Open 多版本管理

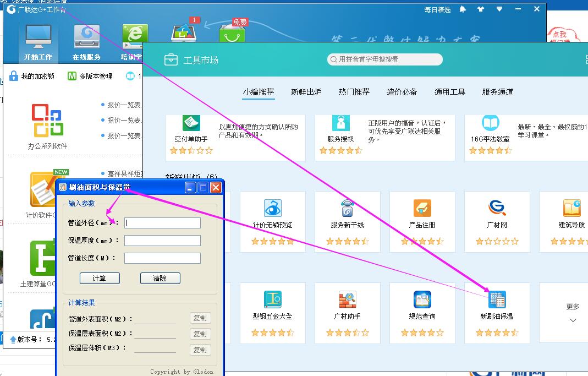[90, 76]
